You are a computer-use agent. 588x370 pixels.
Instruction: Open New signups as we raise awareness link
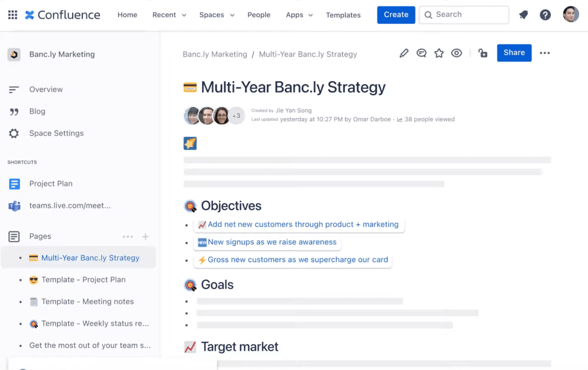point(272,242)
